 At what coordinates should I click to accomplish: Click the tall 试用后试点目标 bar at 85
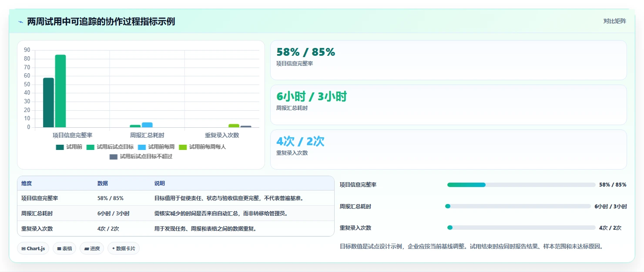(60, 91)
